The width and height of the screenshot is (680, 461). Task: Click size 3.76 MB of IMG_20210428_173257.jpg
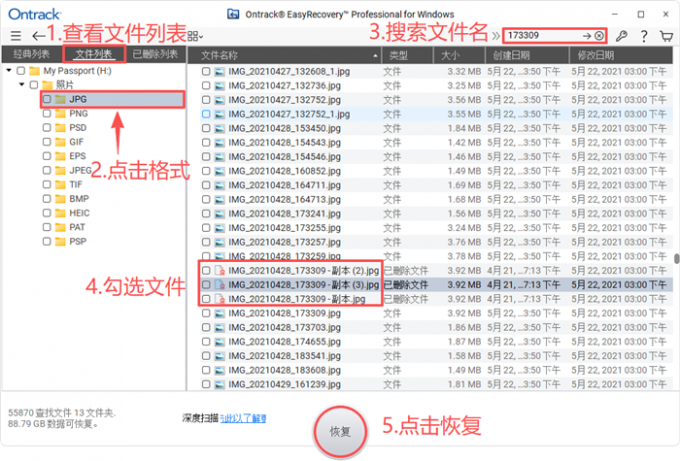464,242
